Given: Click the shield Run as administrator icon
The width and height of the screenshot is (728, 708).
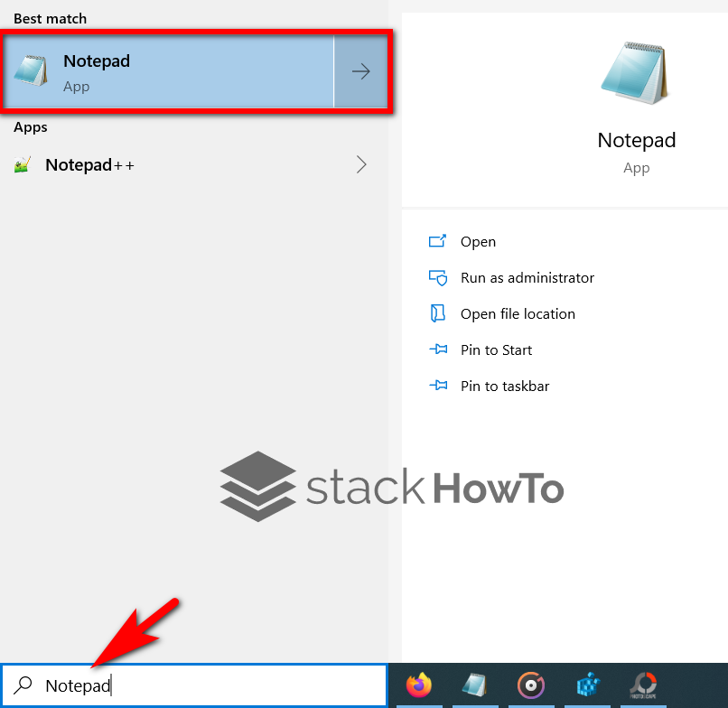Looking at the screenshot, I should pyautogui.click(x=438, y=277).
